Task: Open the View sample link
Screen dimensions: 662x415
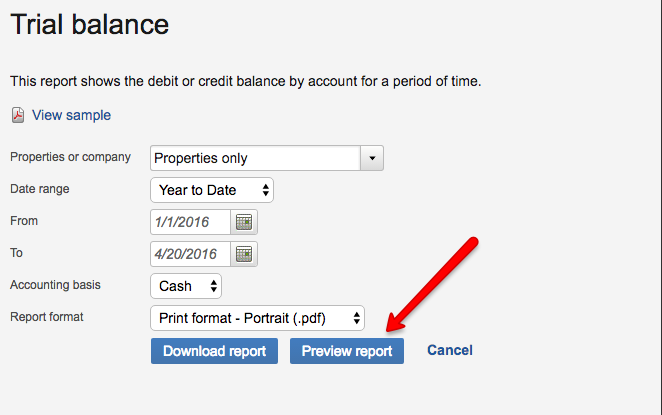Action: tap(71, 115)
